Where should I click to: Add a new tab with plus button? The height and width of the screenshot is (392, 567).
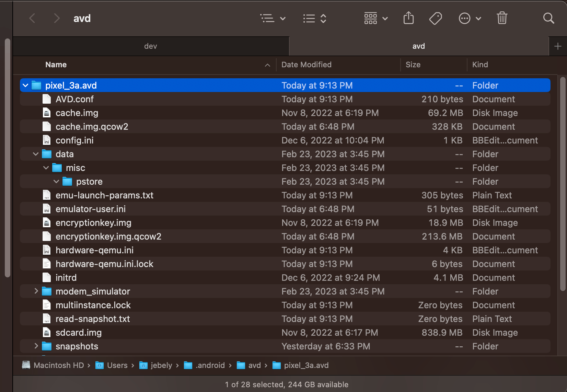(x=558, y=46)
